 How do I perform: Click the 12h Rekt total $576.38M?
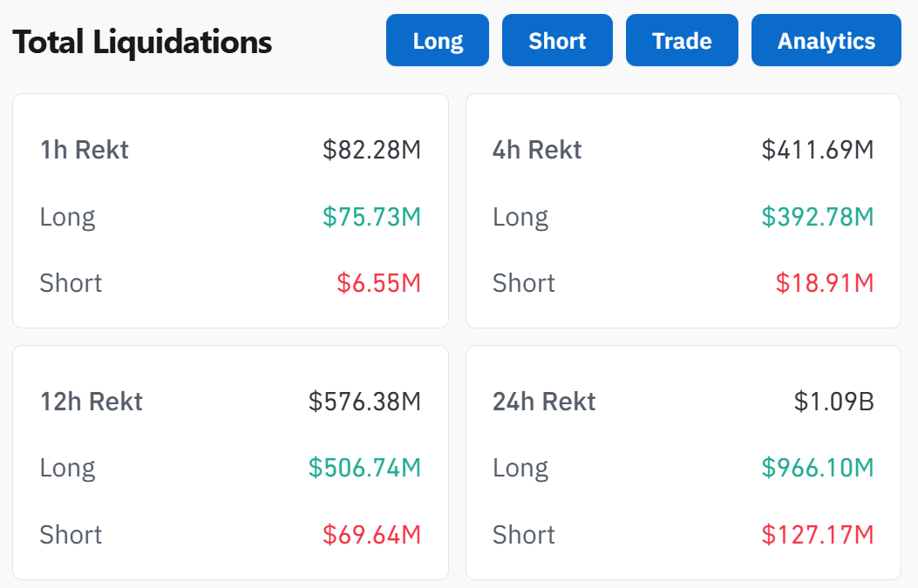[x=365, y=402]
